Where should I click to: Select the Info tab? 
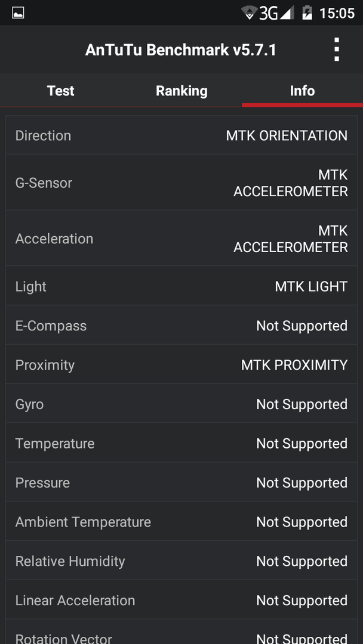302,91
